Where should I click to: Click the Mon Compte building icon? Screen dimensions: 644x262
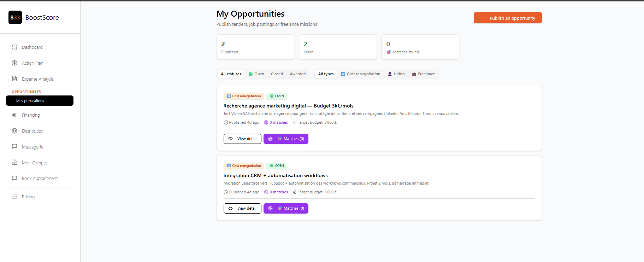pyautogui.click(x=14, y=162)
